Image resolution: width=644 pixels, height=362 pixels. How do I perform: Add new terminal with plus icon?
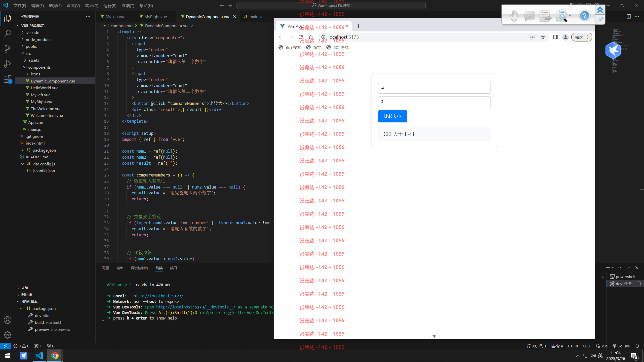(608, 268)
